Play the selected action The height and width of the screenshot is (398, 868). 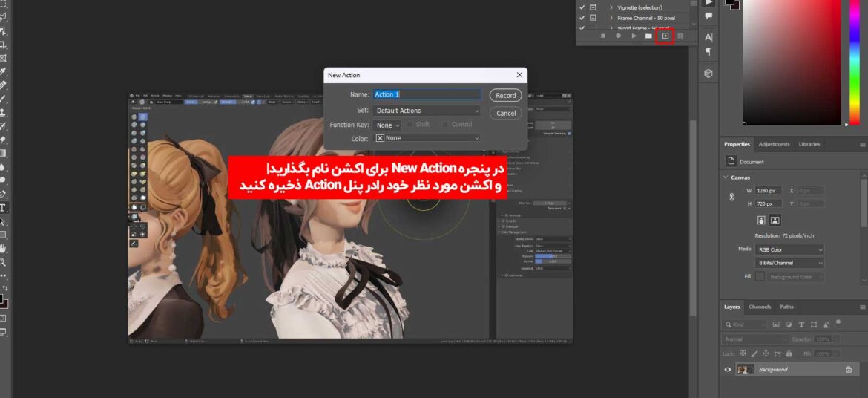(x=634, y=36)
